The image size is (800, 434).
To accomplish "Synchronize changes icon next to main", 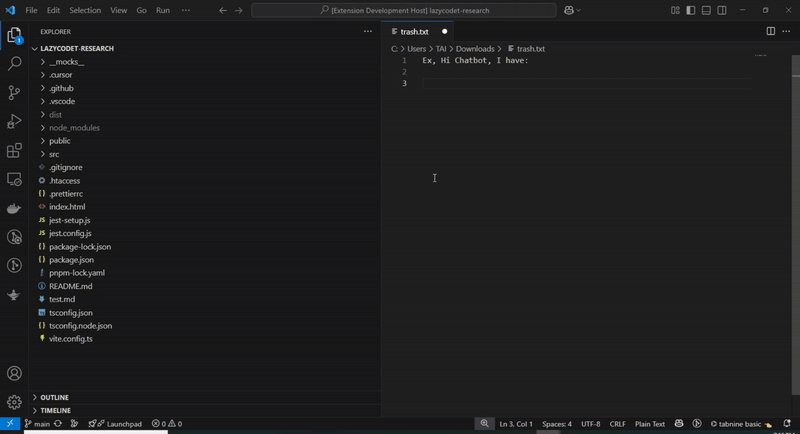I will coord(58,424).
